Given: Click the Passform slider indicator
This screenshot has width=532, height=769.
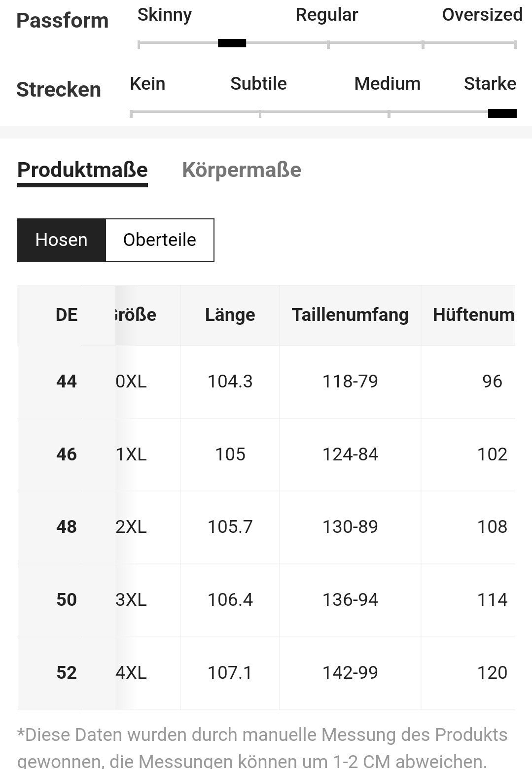Looking at the screenshot, I should click(232, 43).
